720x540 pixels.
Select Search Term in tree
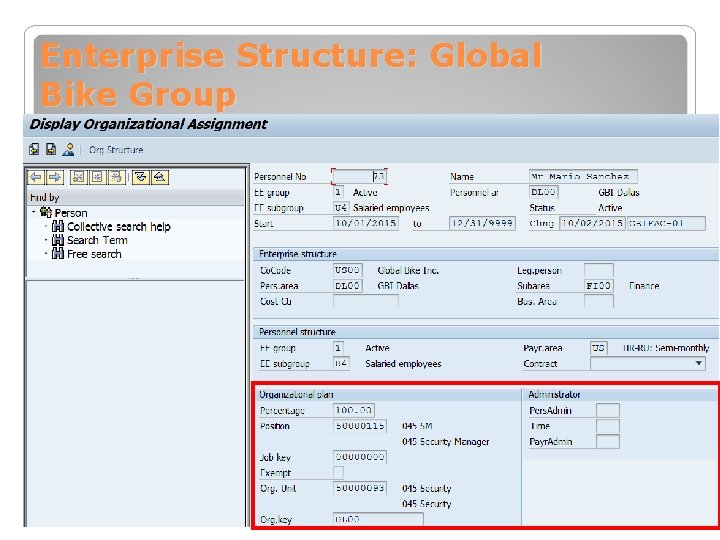[97, 240]
